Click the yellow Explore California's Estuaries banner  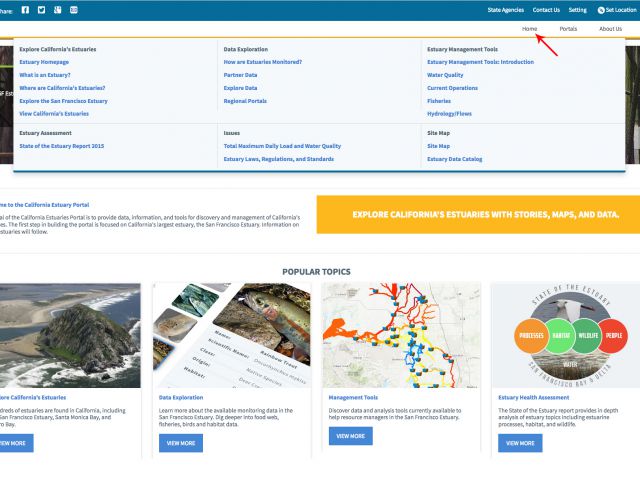pyautogui.click(x=478, y=215)
